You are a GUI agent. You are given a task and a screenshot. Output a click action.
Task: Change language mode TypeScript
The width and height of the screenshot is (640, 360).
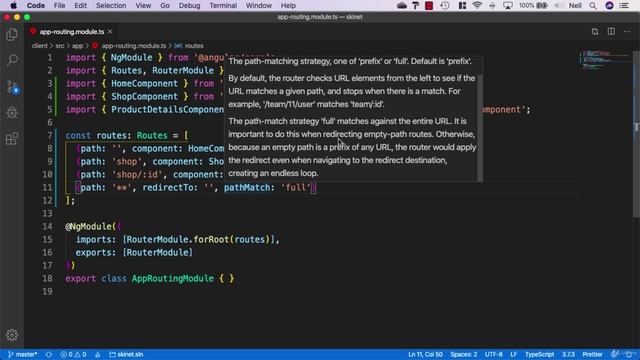pyautogui.click(x=539, y=354)
